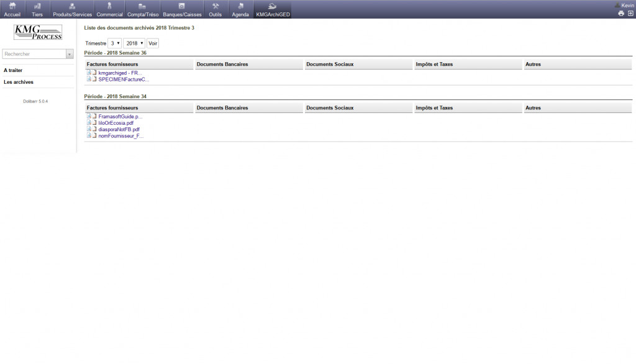Open the 'A traiter' sidebar section

tap(13, 70)
